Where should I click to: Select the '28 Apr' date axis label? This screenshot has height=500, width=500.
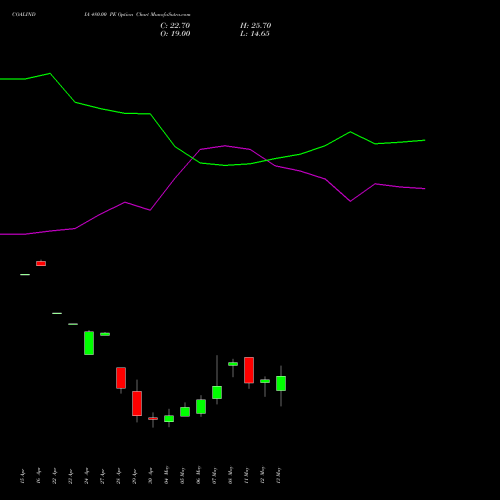click(118, 476)
